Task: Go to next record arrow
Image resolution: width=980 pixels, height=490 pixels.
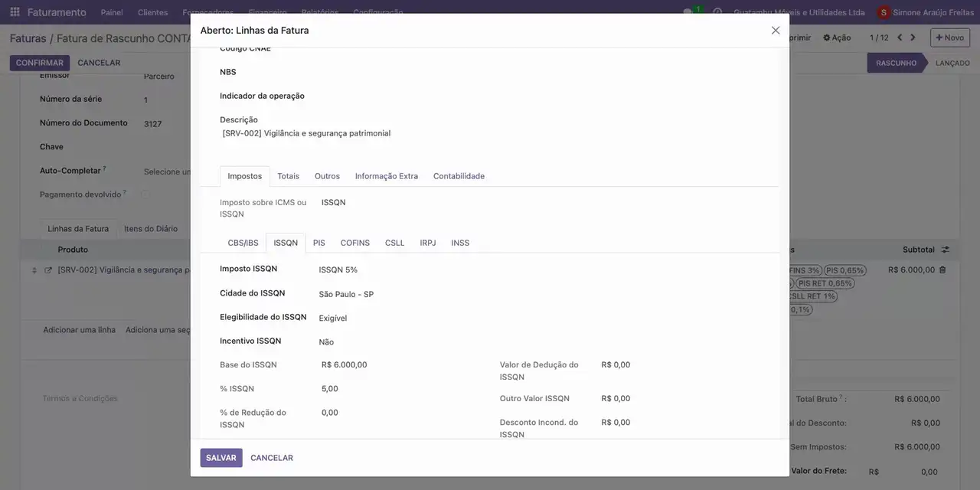Action: coord(913,38)
